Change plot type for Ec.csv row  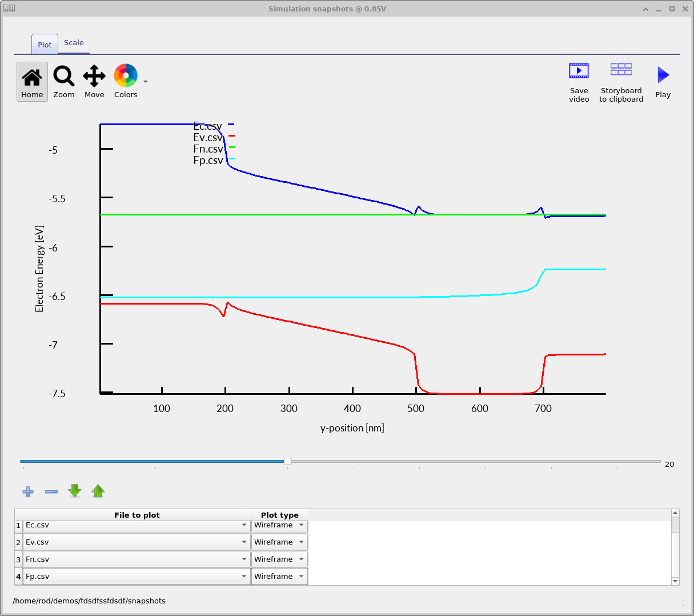coord(279,525)
